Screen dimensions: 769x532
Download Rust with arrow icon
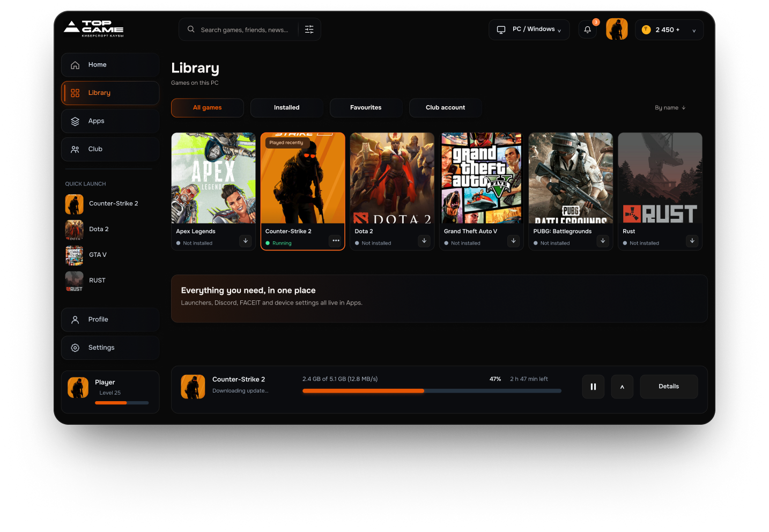point(692,241)
